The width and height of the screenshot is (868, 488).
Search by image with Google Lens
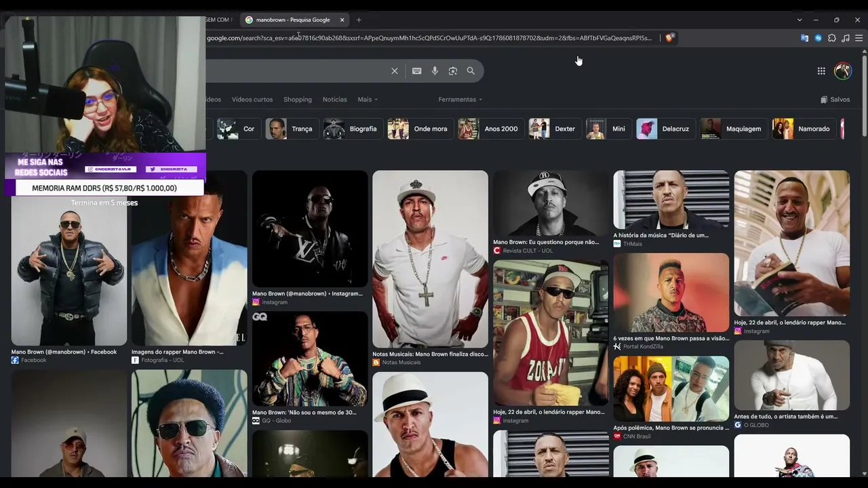click(453, 71)
